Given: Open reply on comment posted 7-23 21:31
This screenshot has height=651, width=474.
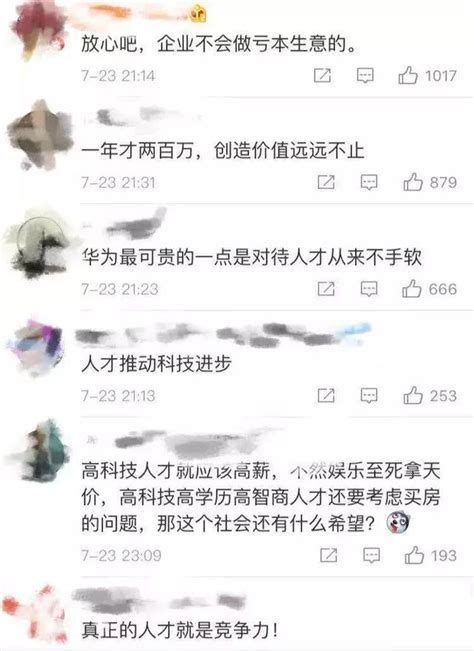Looking at the screenshot, I should (369, 182).
